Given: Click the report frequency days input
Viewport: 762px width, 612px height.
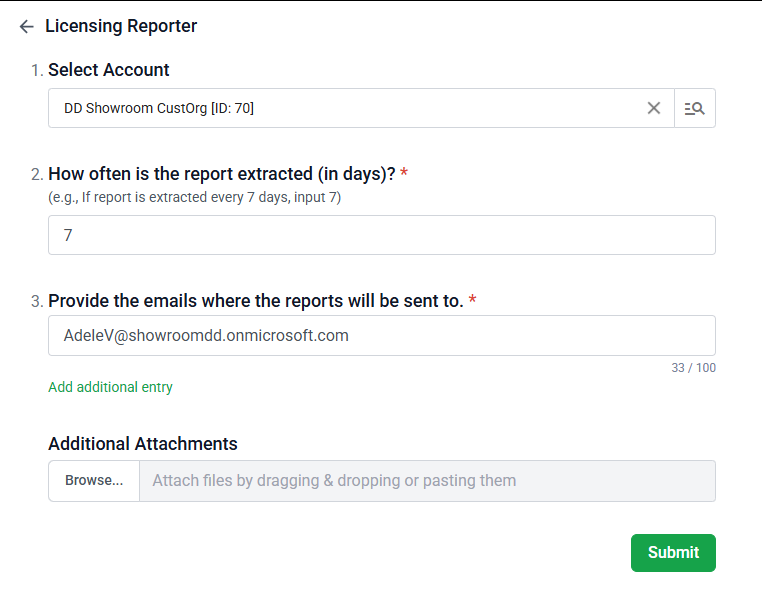Looking at the screenshot, I should pos(381,235).
